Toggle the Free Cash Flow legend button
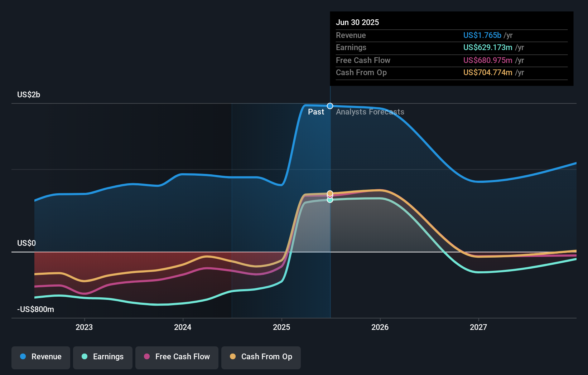 coord(177,357)
